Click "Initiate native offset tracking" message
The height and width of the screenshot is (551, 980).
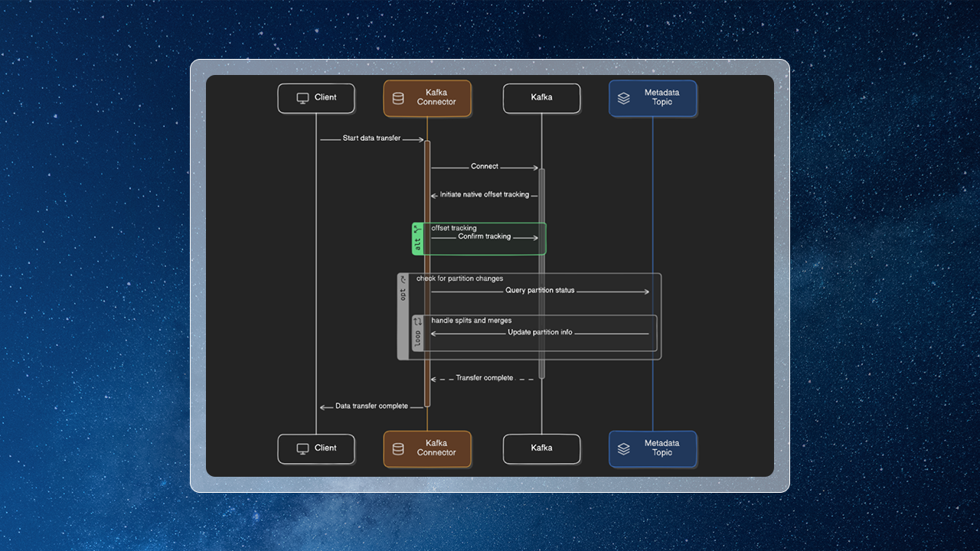(484, 194)
